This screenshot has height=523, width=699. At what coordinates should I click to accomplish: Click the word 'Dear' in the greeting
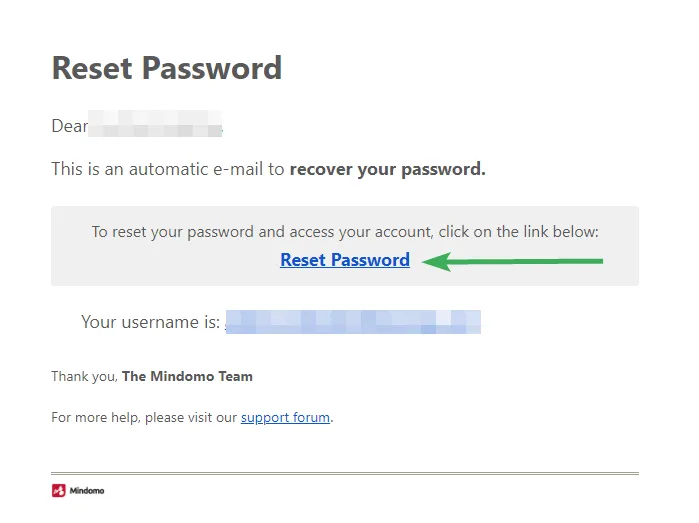[x=69, y=127]
